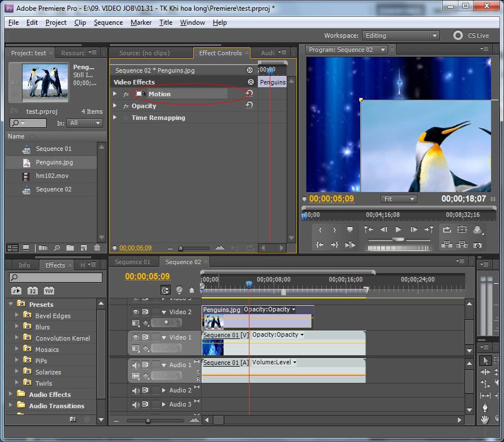
Task: Toggle Sync Lock for Video 1 track
Action: click(145, 337)
